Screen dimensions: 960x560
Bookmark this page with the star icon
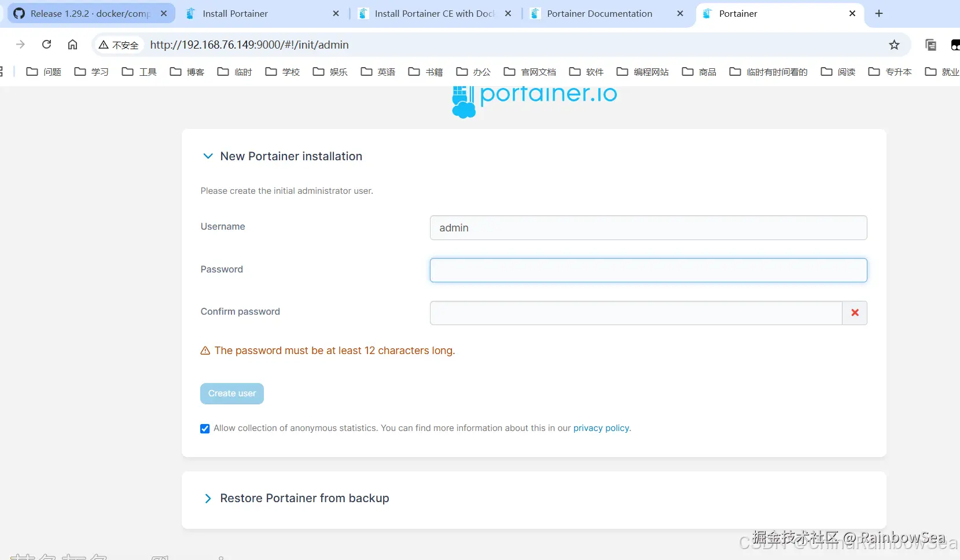click(894, 45)
